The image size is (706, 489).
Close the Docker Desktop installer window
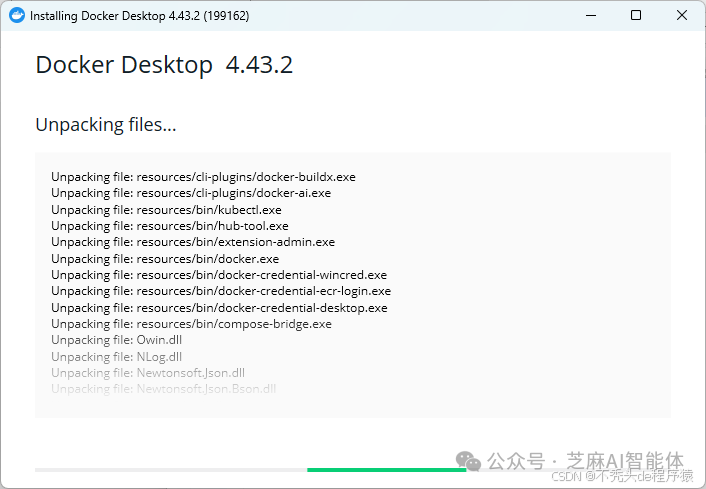tap(682, 15)
